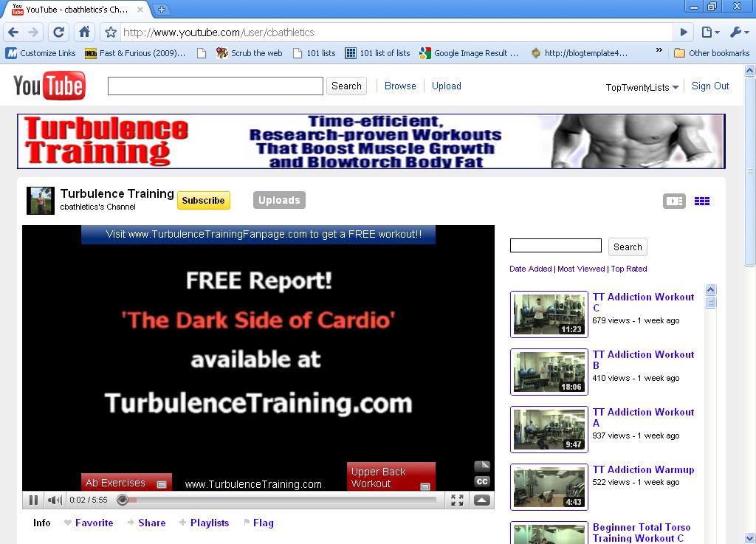Open the player pop-up menu arrow
Viewport: 756px width, 544px height.
[x=482, y=500]
